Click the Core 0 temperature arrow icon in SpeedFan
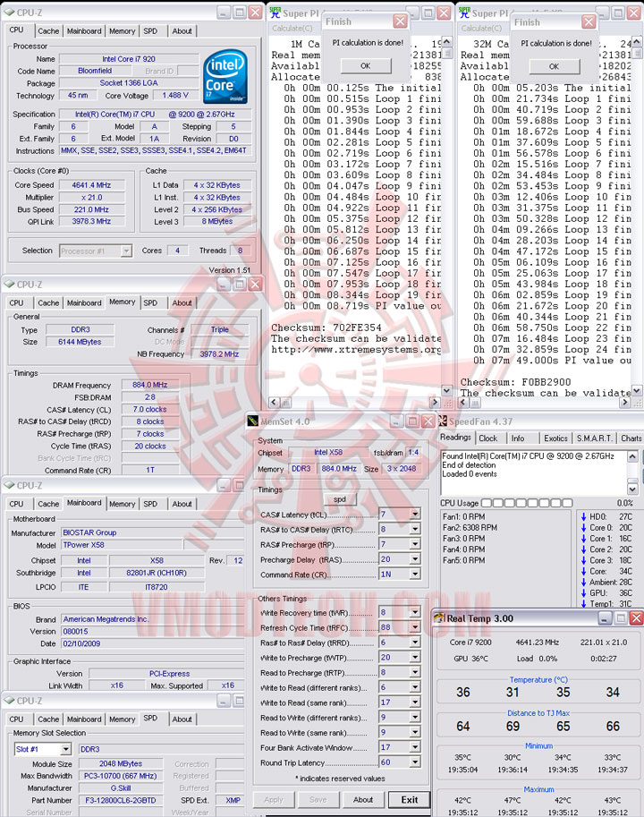 pos(583,528)
